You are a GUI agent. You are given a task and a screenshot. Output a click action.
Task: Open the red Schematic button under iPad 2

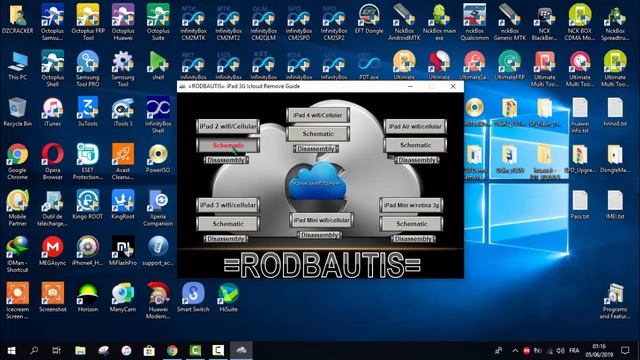(228, 145)
